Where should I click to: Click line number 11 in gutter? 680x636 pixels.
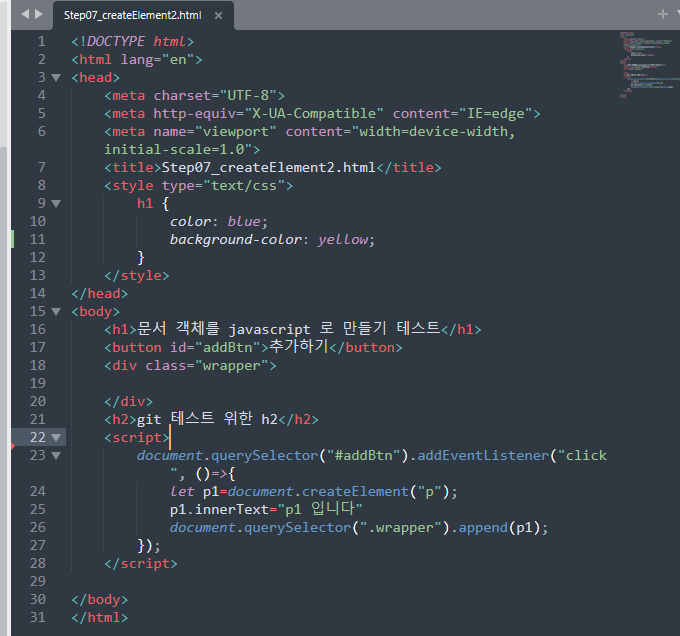[38, 239]
